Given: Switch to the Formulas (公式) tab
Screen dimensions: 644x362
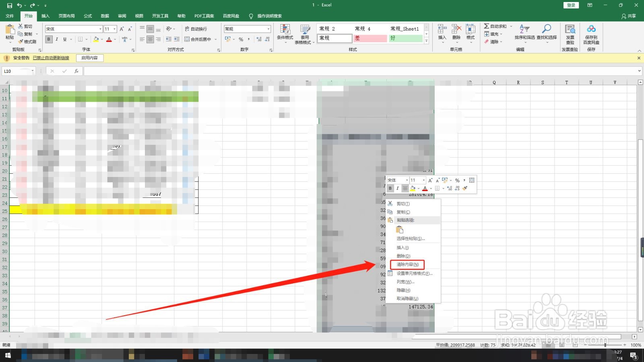Looking at the screenshot, I should (x=88, y=16).
